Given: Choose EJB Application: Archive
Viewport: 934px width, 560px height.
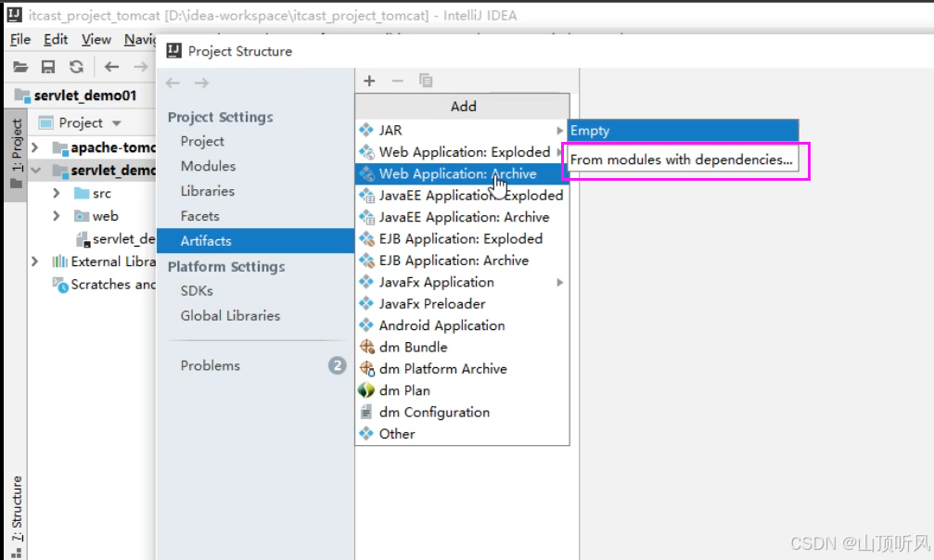Looking at the screenshot, I should [x=462, y=261].
